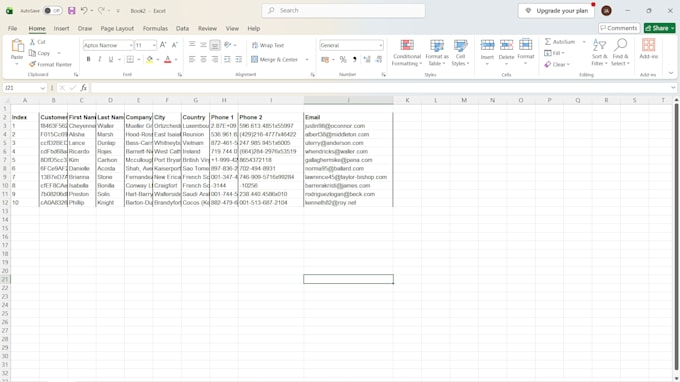The height and width of the screenshot is (382, 680).
Task: Click the Cut scissors icon
Action: coord(32,42)
